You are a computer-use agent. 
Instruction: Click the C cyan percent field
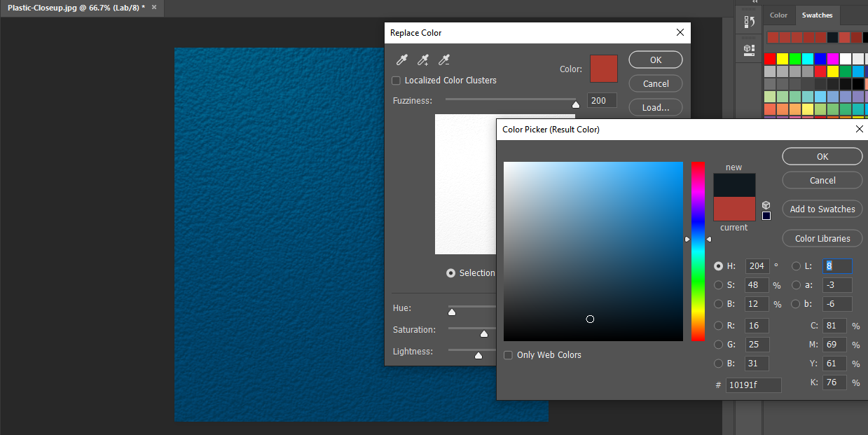[835, 326]
